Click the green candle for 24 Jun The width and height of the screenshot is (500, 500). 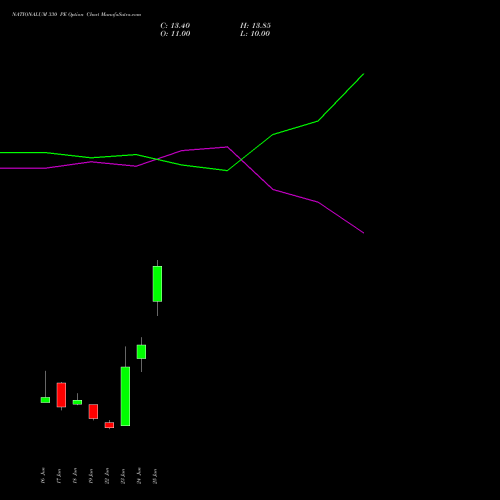pos(141,352)
